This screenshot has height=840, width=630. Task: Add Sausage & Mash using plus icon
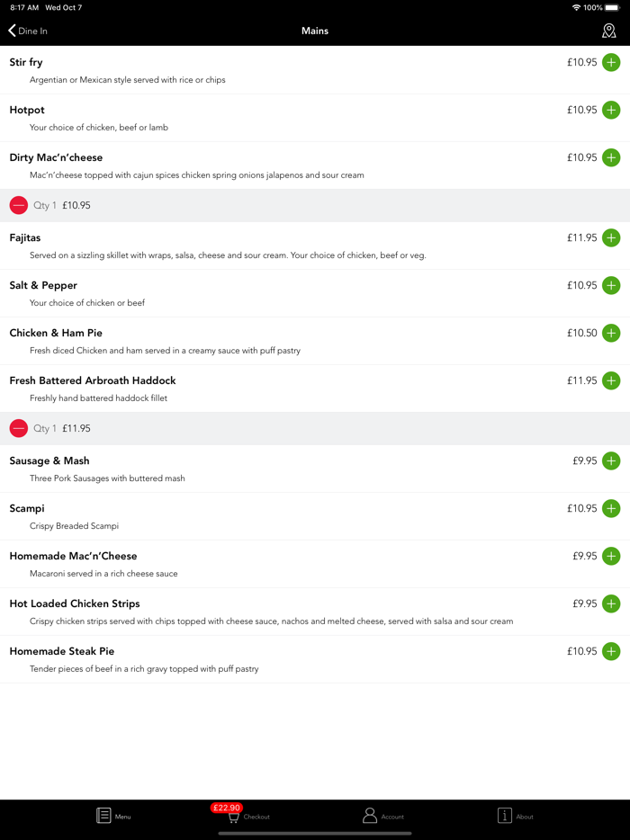611,460
